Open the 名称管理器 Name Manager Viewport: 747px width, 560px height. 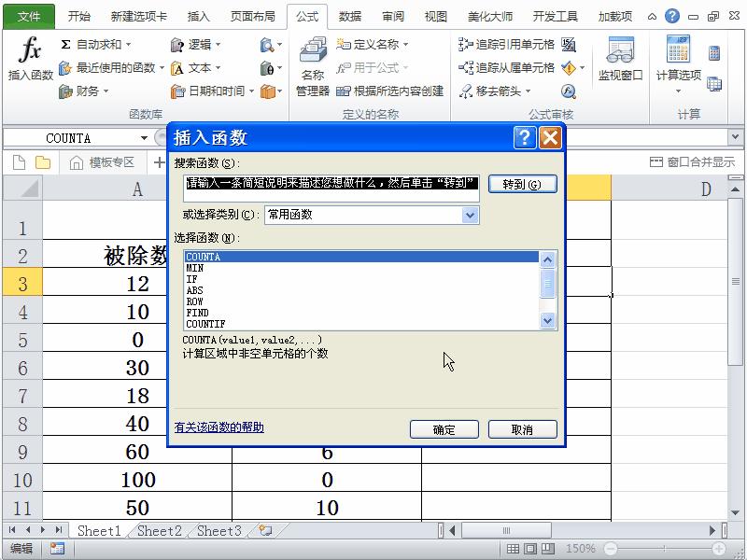point(313,65)
